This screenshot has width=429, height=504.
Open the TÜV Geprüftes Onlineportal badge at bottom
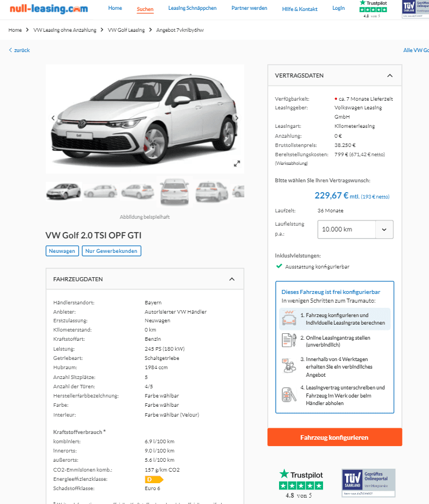pyautogui.click(x=368, y=483)
